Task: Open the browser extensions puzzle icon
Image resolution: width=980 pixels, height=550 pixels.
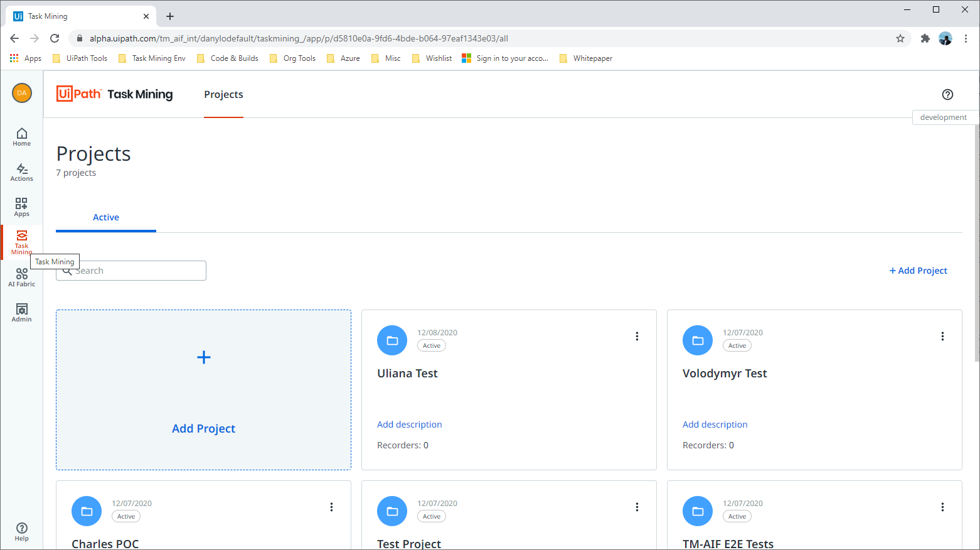Action: tap(925, 38)
